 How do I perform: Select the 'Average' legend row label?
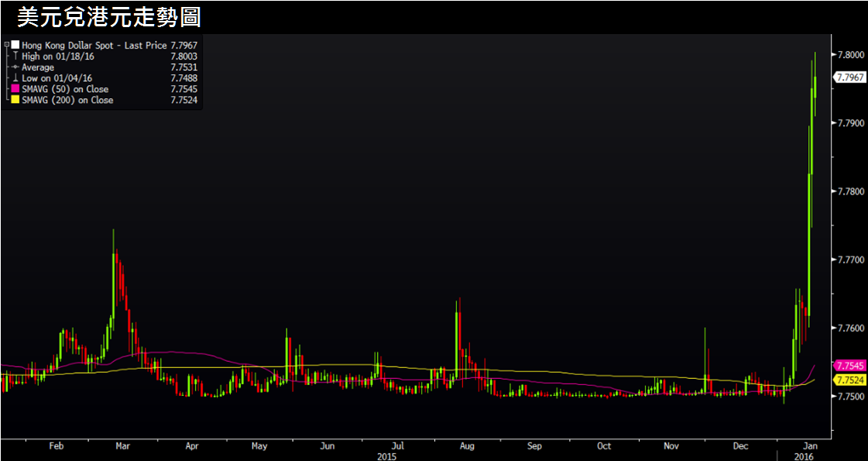[x=38, y=67]
